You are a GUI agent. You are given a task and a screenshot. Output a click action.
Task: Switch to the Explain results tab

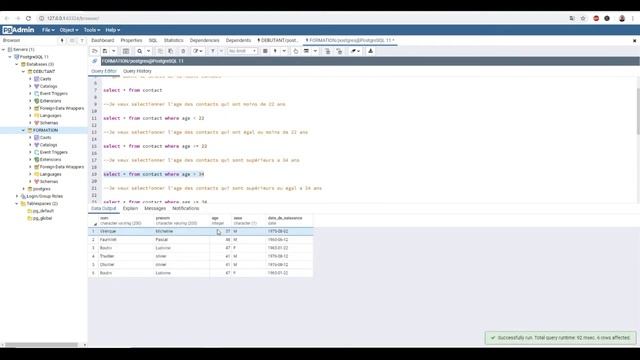pyautogui.click(x=130, y=208)
